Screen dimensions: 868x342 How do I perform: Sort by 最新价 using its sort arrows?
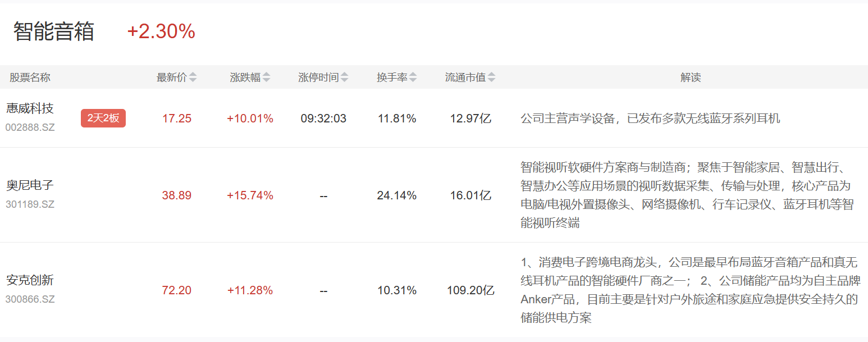point(193,77)
